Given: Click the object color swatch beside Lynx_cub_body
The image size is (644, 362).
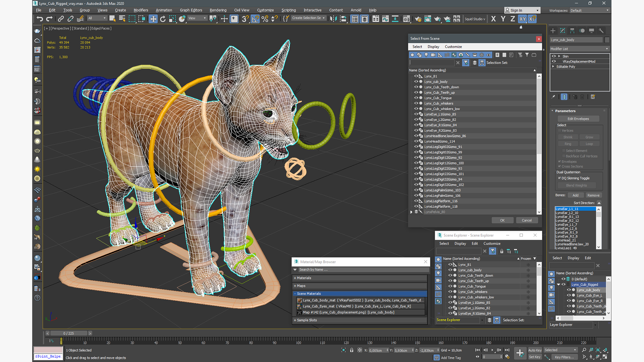Looking at the screenshot, I should coord(607,40).
